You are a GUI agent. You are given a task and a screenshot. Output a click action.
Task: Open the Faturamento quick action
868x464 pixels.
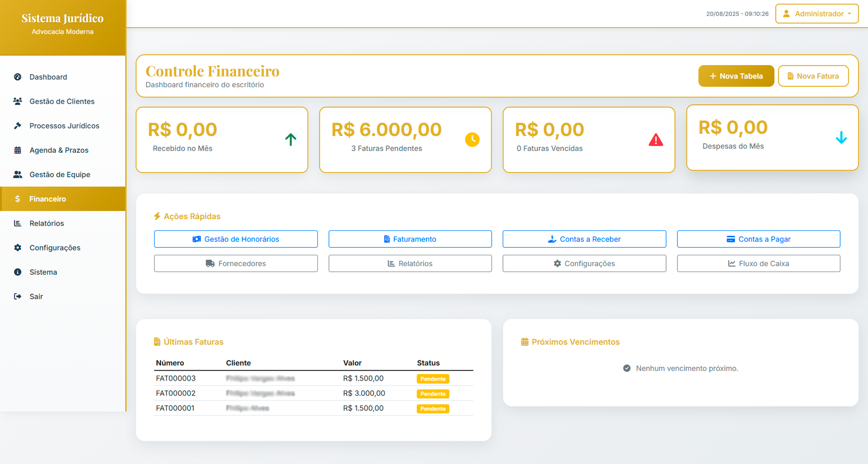(x=410, y=239)
